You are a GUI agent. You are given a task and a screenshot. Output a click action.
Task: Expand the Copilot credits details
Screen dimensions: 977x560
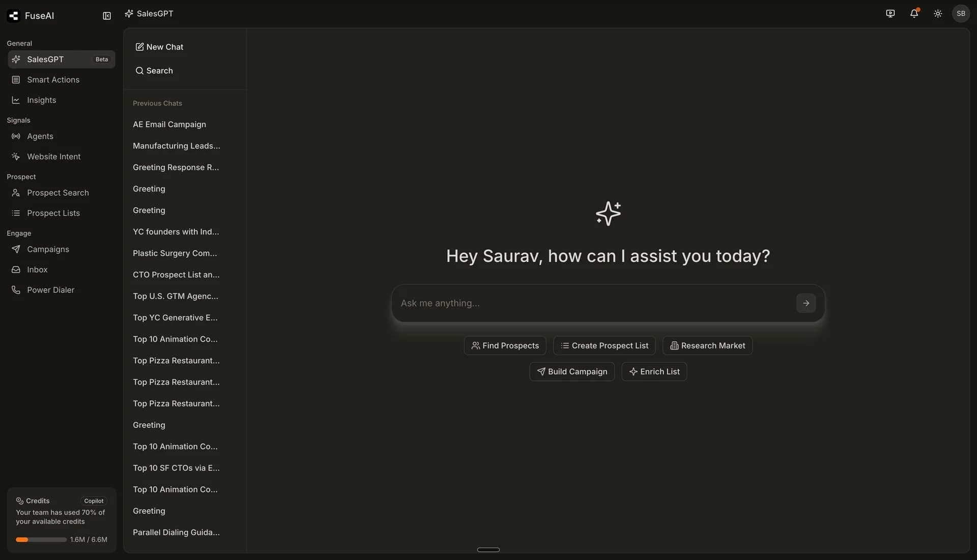[x=93, y=500]
